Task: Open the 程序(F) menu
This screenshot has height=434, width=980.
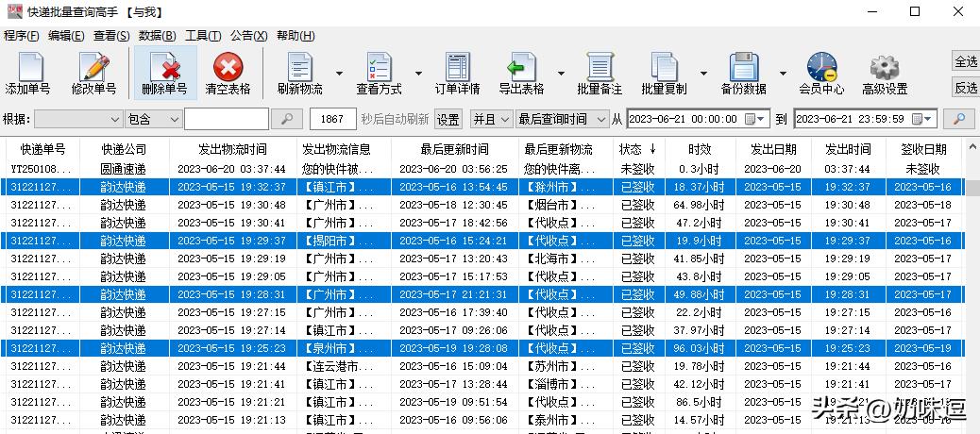Action: [x=22, y=36]
